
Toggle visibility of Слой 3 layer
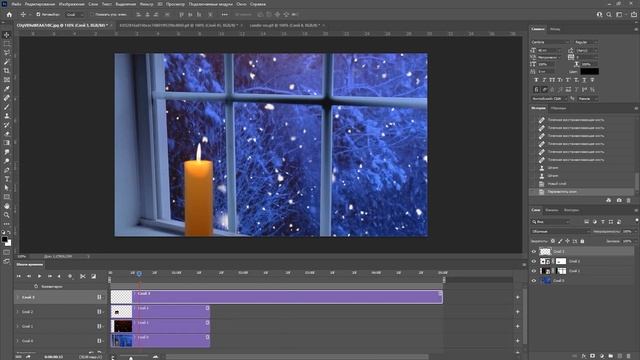pyautogui.click(x=533, y=251)
